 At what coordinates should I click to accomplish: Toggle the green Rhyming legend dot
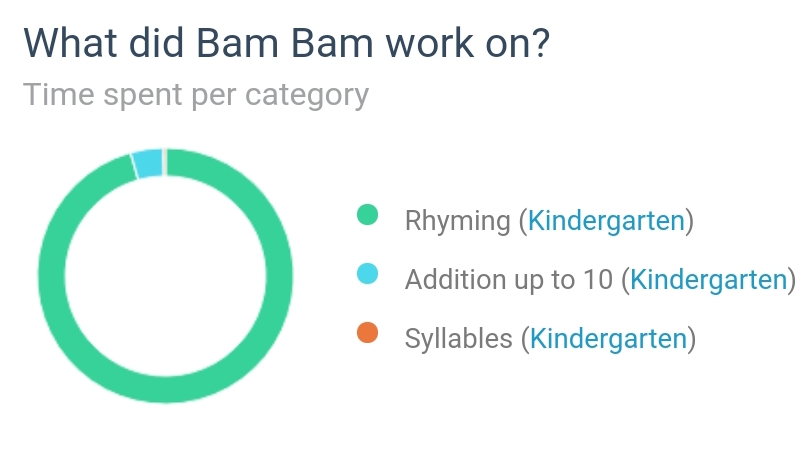point(368,215)
